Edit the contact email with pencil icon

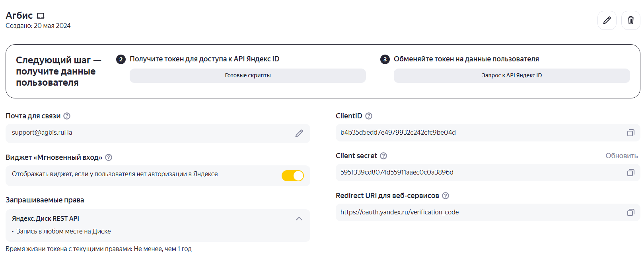299,133
